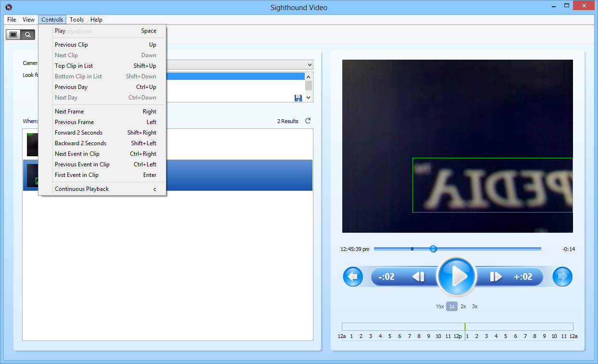This screenshot has height=364, width=598.
Task: Click the 12p position on timeline
Action: coord(458,336)
